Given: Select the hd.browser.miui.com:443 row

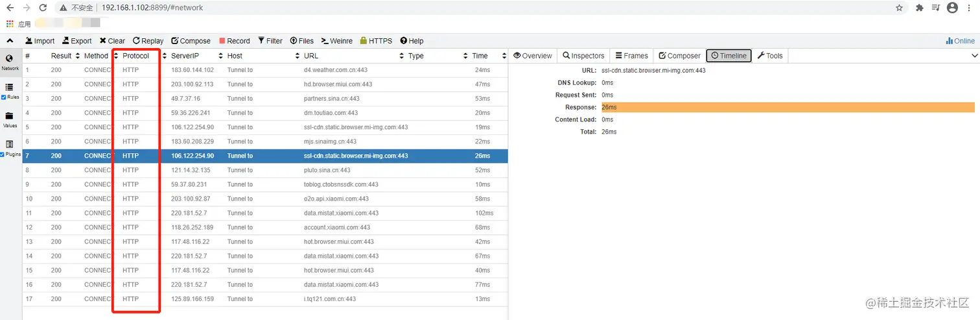Looking at the screenshot, I should [x=265, y=84].
